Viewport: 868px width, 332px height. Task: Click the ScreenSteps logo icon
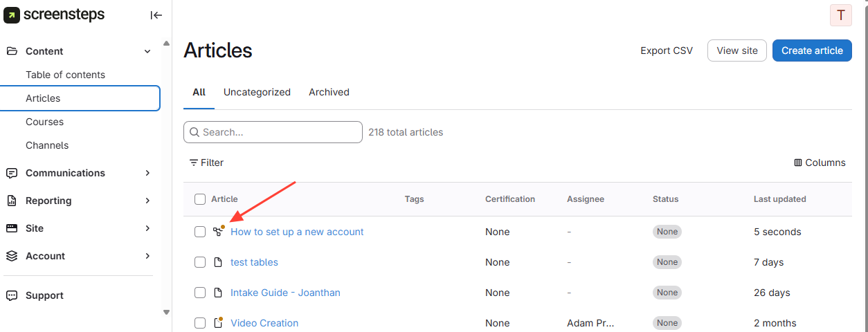tap(12, 15)
